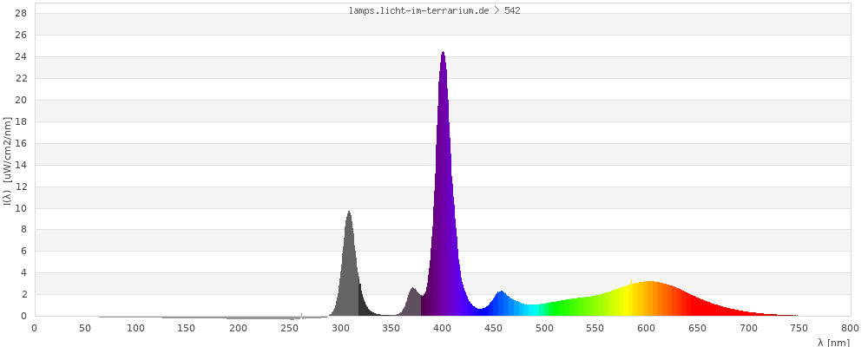Click the 24 tick label on y-axis

pyautogui.click(x=18, y=57)
